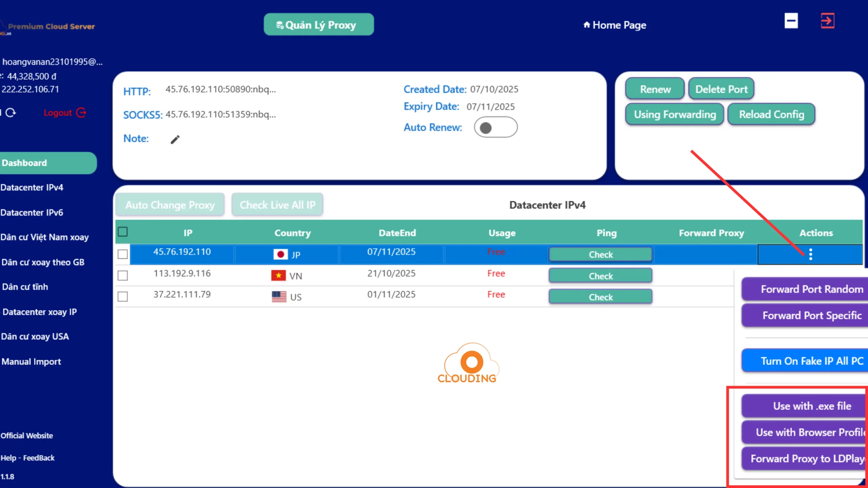
Task: Open three-dot actions menu for 45.76.192.110
Action: click(x=810, y=254)
